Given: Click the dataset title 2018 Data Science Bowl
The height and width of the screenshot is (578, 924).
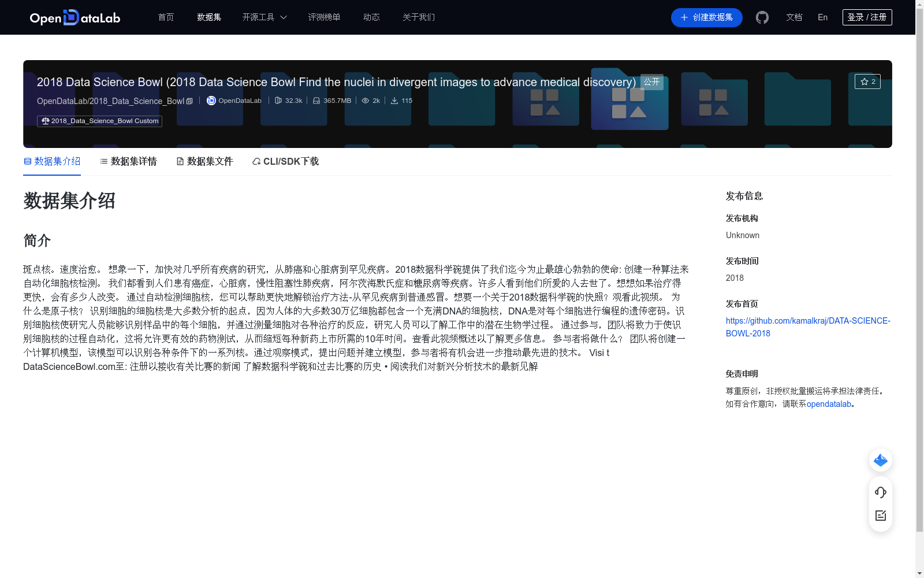Looking at the screenshot, I should coord(336,82).
